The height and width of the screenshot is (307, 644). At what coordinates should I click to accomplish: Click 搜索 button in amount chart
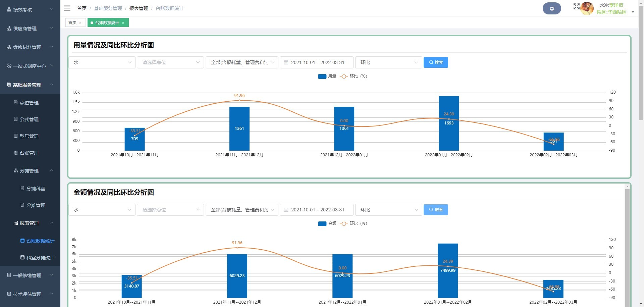(x=436, y=210)
